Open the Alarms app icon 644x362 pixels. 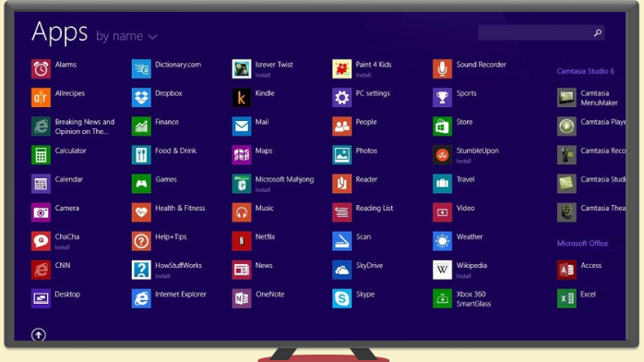click(41, 68)
